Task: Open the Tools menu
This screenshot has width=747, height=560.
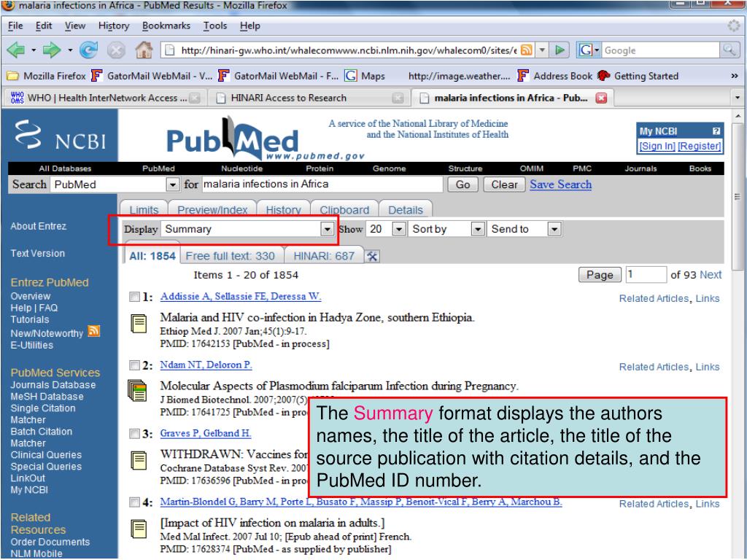Action: [215, 26]
